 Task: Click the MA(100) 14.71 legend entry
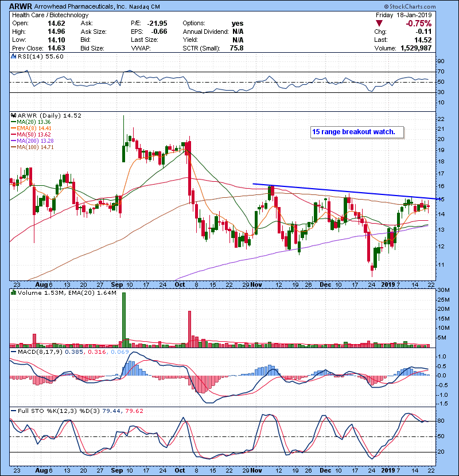35,147
